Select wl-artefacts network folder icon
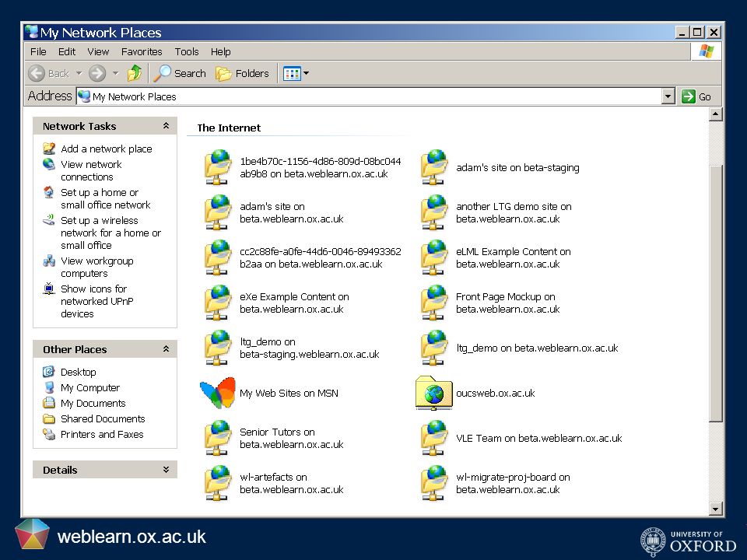The image size is (747, 560). (x=218, y=483)
